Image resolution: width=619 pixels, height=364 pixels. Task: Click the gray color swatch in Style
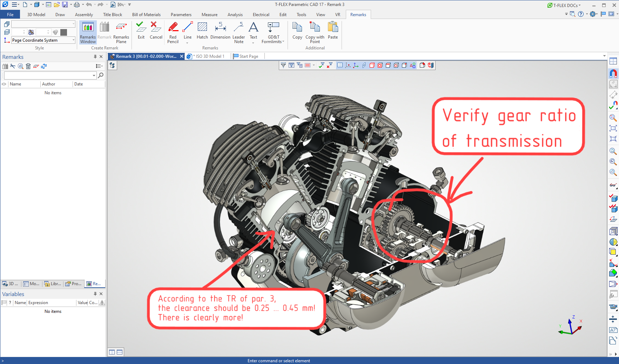63,32
